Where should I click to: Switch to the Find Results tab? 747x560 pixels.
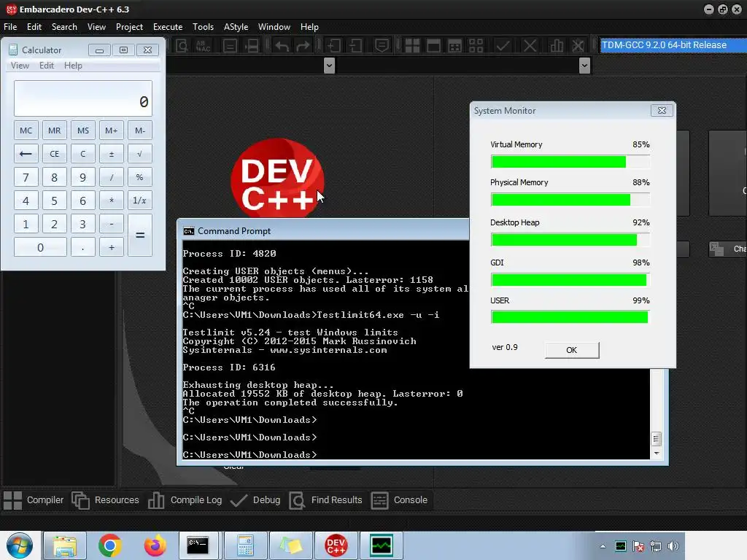[325, 500]
